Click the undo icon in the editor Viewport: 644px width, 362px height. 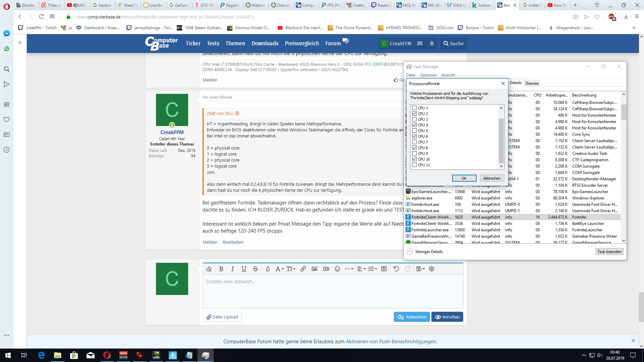pos(396,269)
